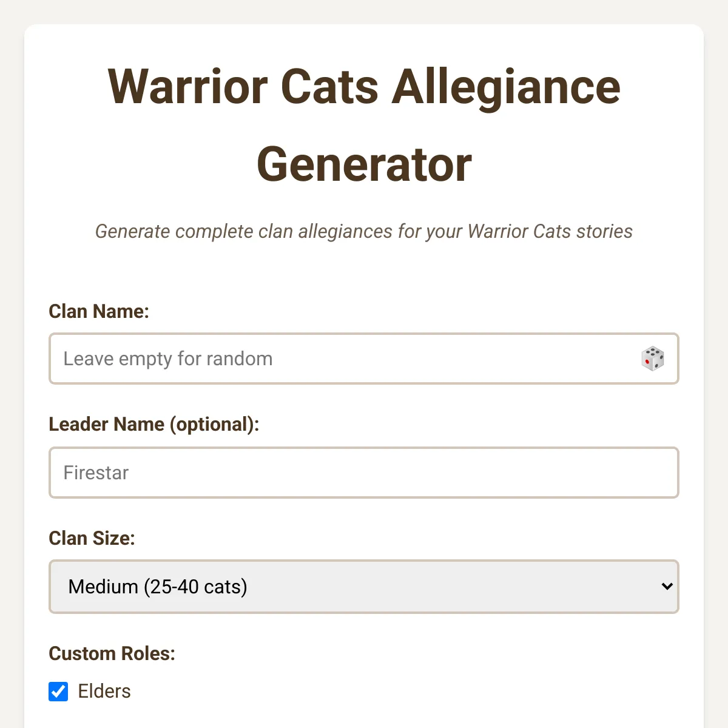Click the red dot on the dice
The height and width of the screenshot is (728, 728).
[647, 362]
